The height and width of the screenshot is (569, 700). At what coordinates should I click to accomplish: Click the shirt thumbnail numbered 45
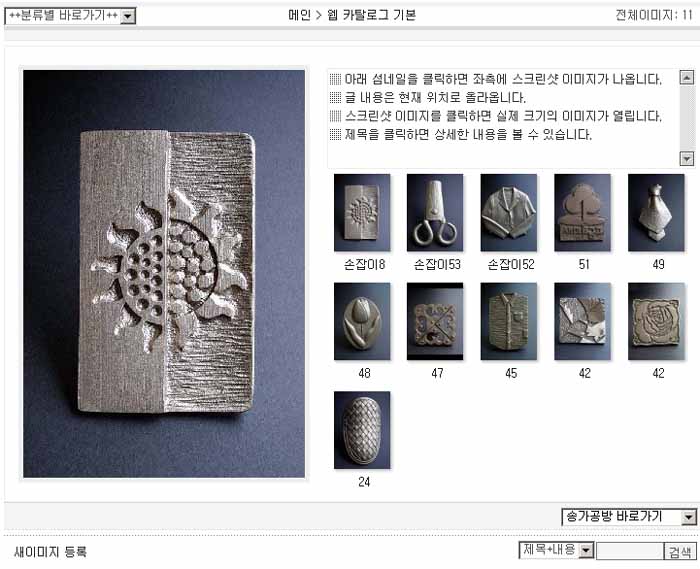(509, 321)
